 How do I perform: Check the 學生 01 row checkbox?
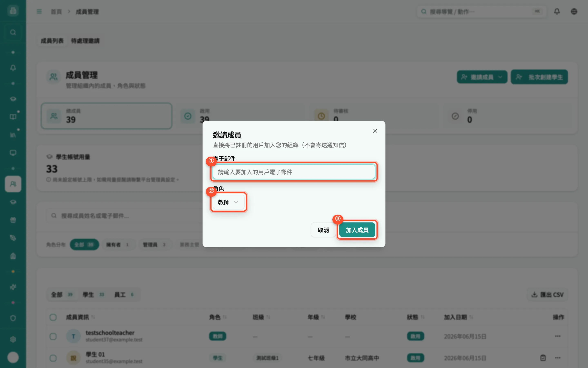tap(53, 358)
